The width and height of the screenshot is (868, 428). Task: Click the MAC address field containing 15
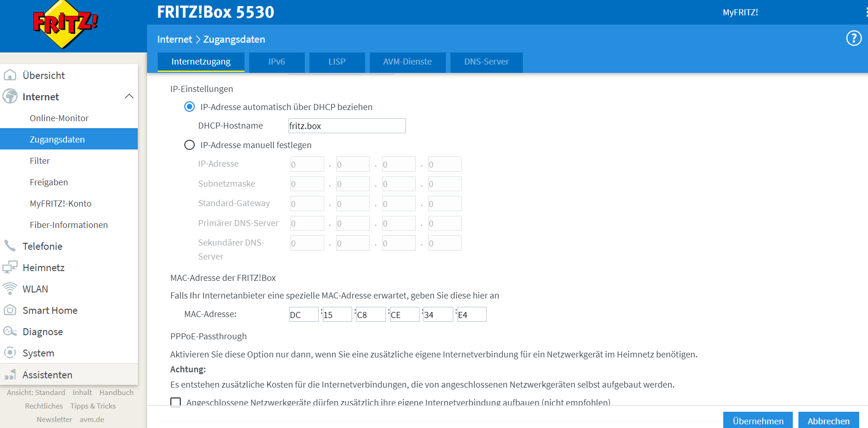[x=337, y=314]
